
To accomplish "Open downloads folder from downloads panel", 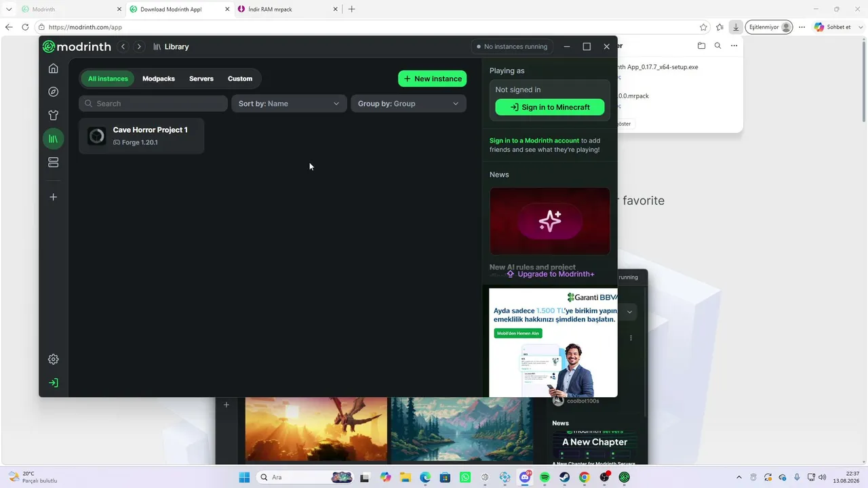I will pos(701,46).
